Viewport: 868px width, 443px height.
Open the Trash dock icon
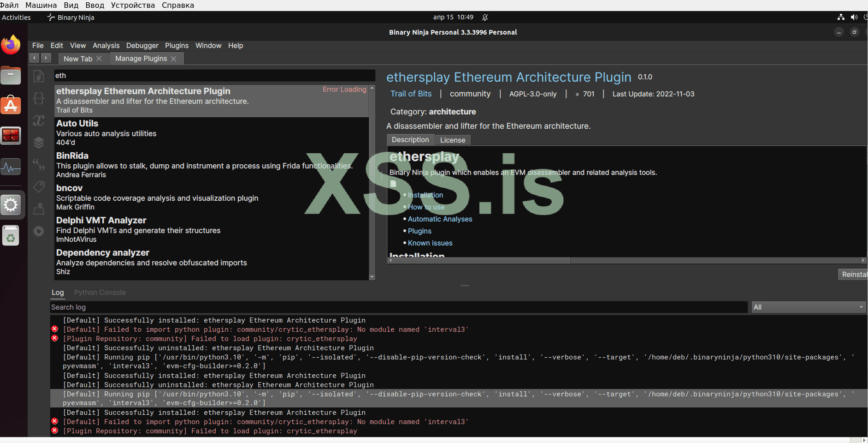(x=11, y=236)
